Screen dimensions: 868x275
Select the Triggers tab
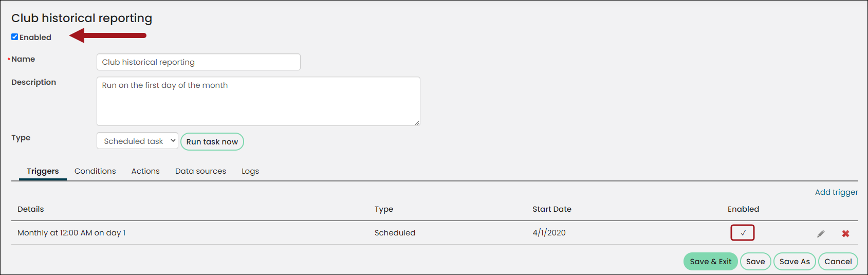pyautogui.click(x=43, y=171)
